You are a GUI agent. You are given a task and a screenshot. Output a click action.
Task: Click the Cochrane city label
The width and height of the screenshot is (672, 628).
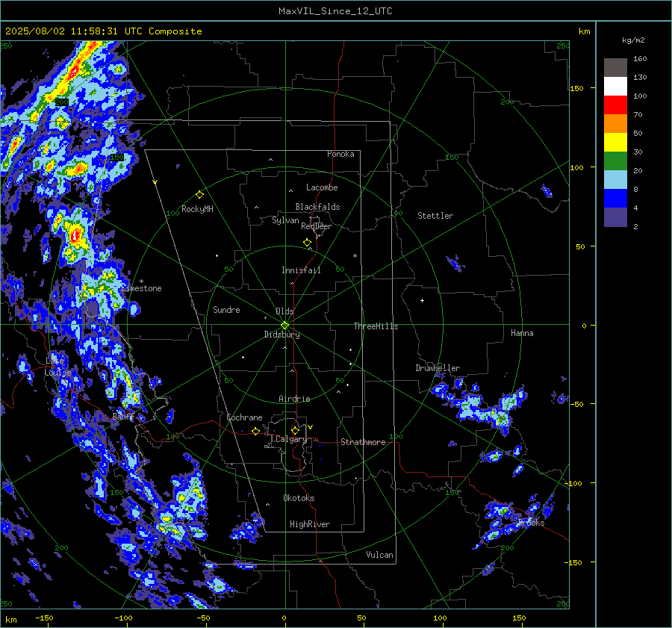click(244, 417)
